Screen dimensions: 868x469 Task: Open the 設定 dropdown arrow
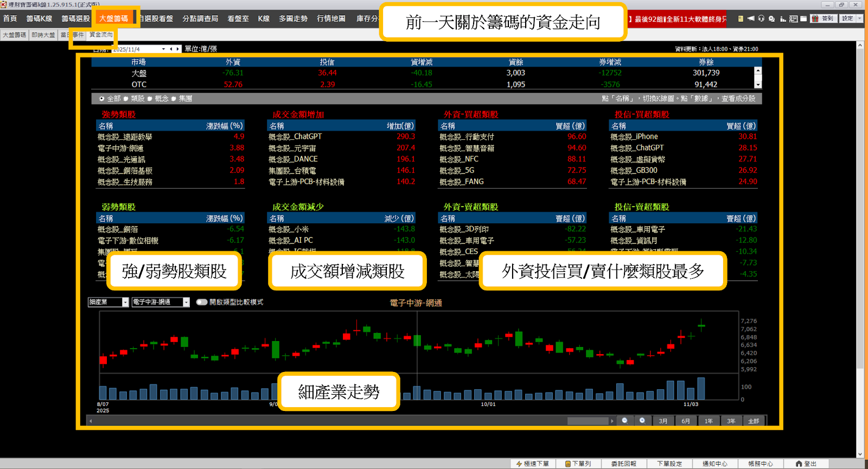(x=859, y=18)
